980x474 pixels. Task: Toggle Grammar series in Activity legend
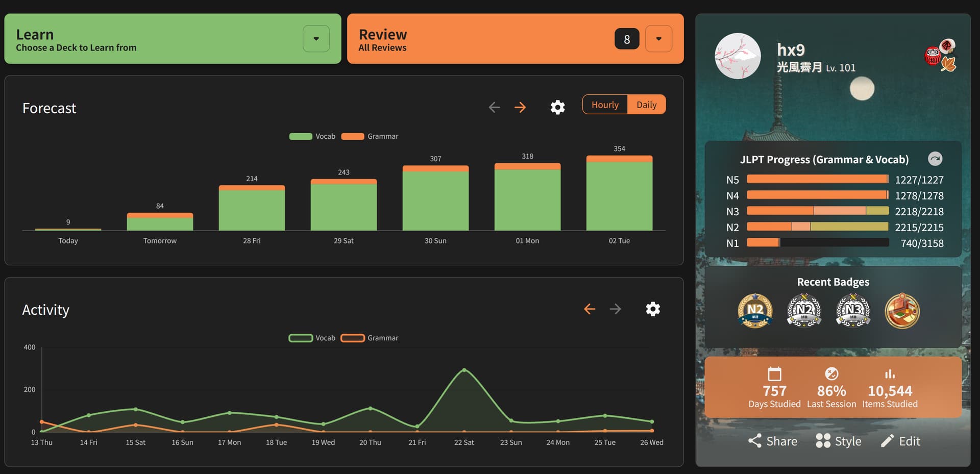pos(370,338)
